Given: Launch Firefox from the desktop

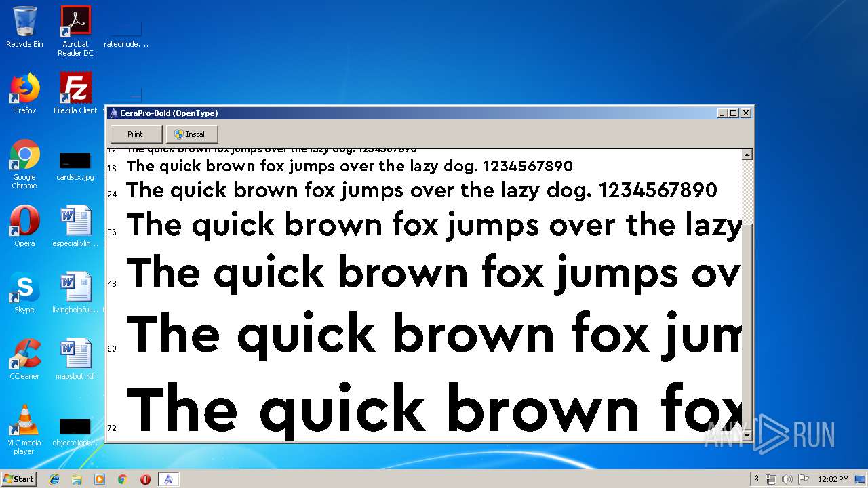Looking at the screenshot, I should click(24, 94).
